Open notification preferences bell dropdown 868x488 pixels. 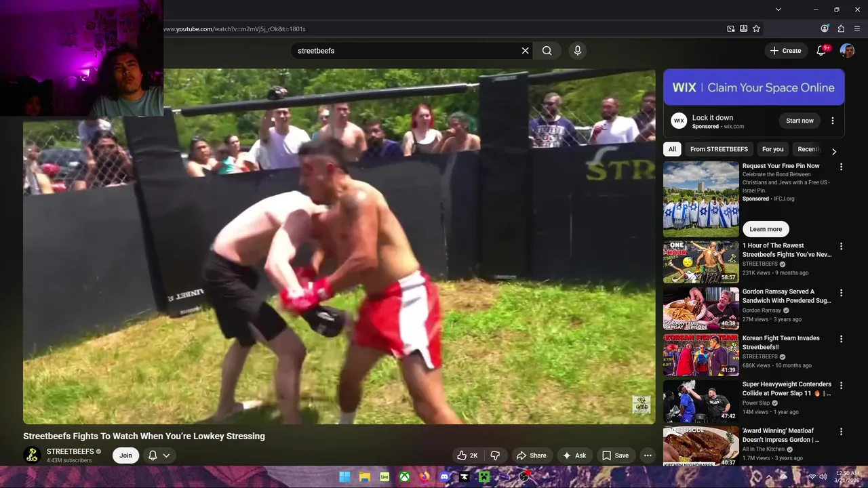pos(159,455)
